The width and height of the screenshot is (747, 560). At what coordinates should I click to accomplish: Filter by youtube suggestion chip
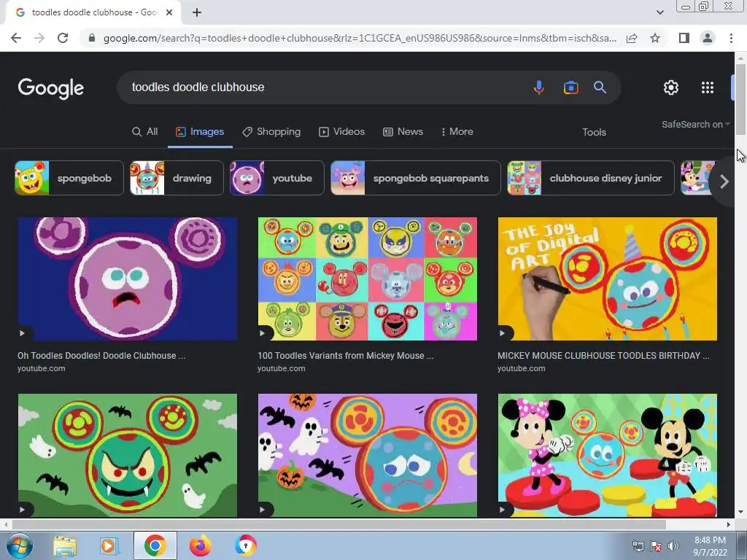click(276, 178)
